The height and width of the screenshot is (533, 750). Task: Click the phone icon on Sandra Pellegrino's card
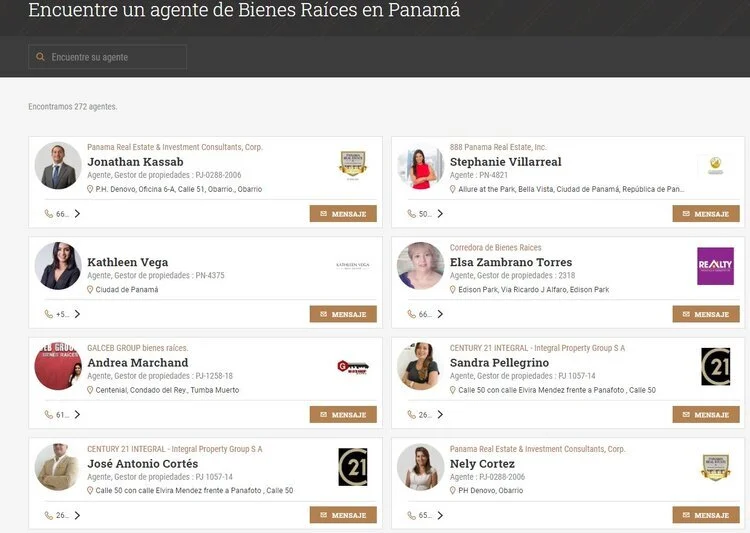(411, 415)
